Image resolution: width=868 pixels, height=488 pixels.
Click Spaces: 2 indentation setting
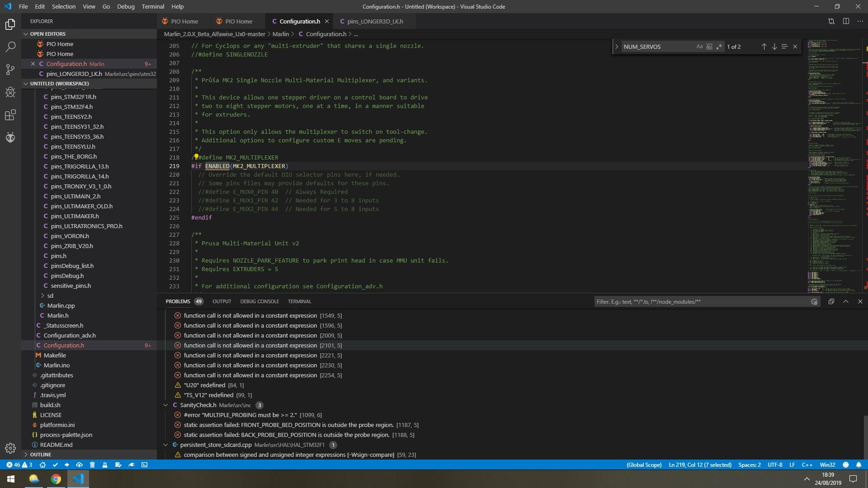[749, 465]
